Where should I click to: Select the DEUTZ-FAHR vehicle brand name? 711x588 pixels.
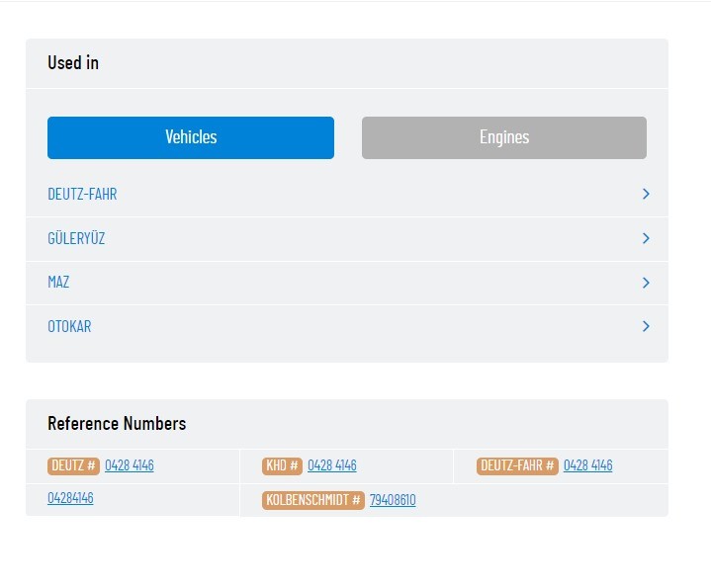coord(82,195)
